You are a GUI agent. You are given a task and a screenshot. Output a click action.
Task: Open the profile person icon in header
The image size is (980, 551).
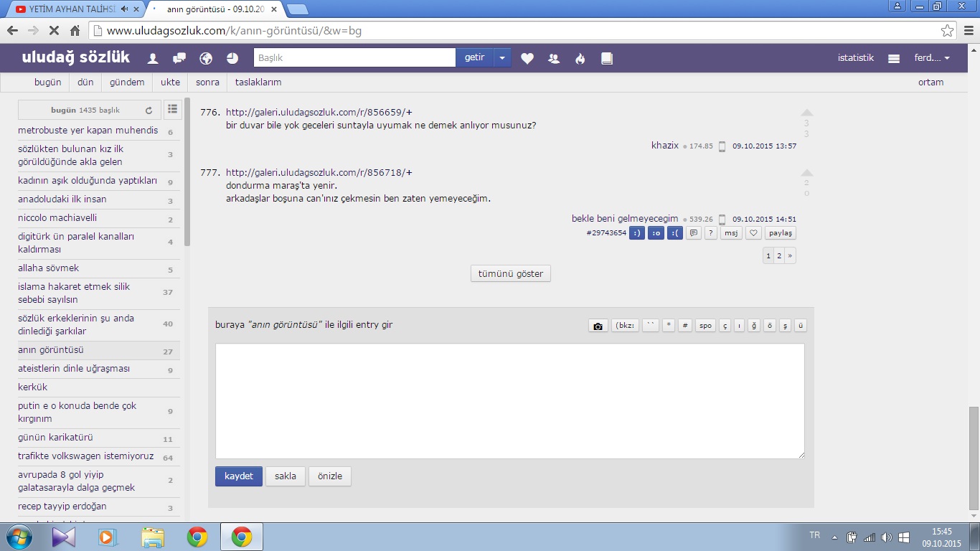coord(153,58)
